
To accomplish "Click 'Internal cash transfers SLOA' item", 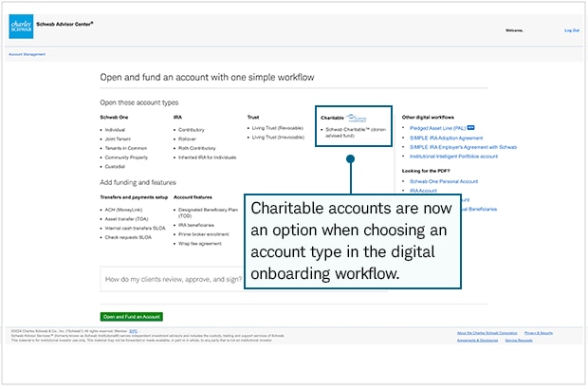I will [x=135, y=228].
